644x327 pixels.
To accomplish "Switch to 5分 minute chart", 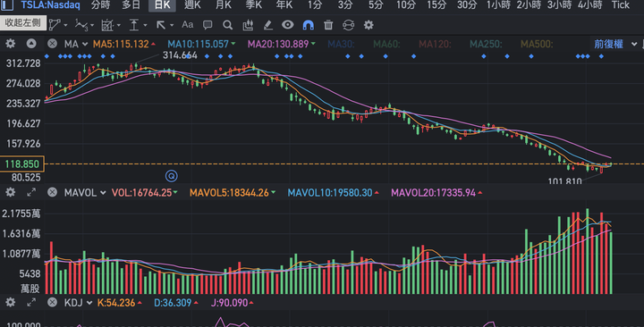I will pyautogui.click(x=376, y=5).
